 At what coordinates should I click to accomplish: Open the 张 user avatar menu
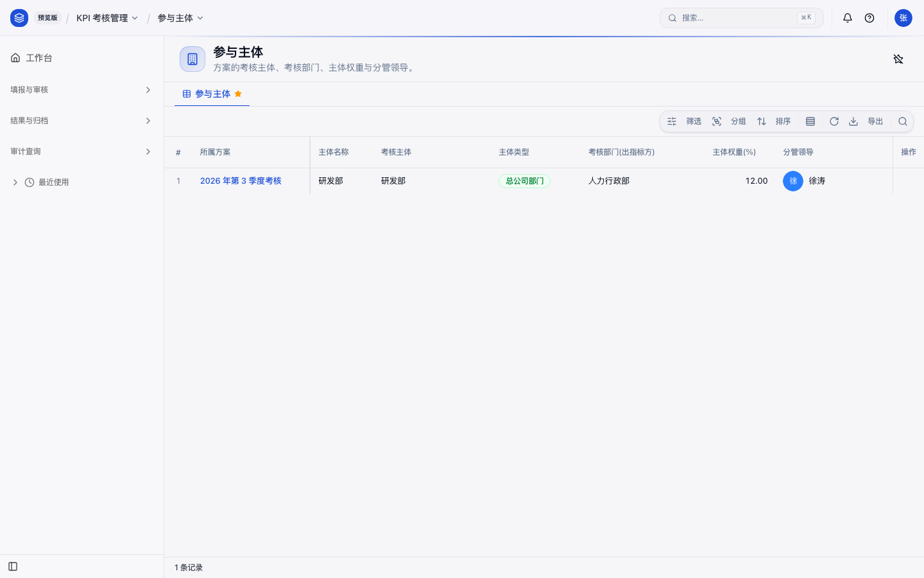pos(903,18)
